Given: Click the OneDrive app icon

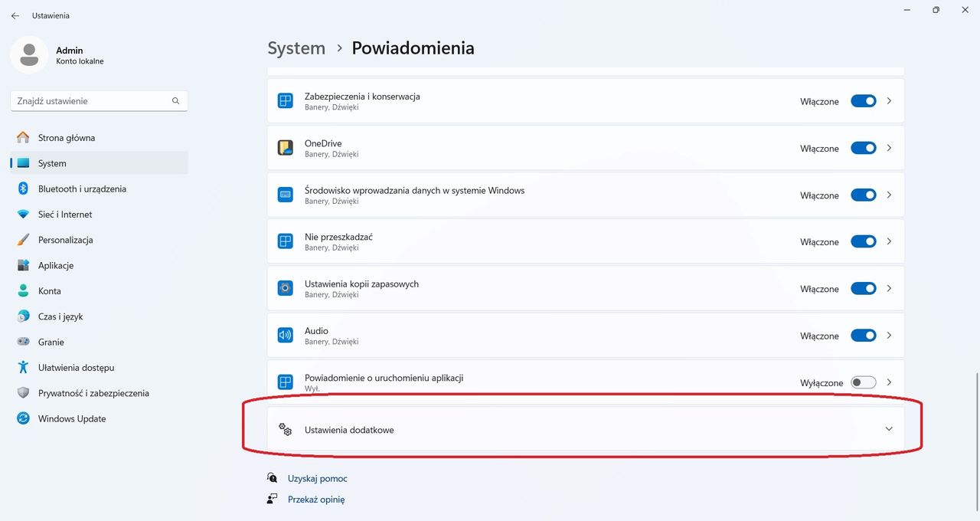Looking at the screenshot, I should point(285,148).
